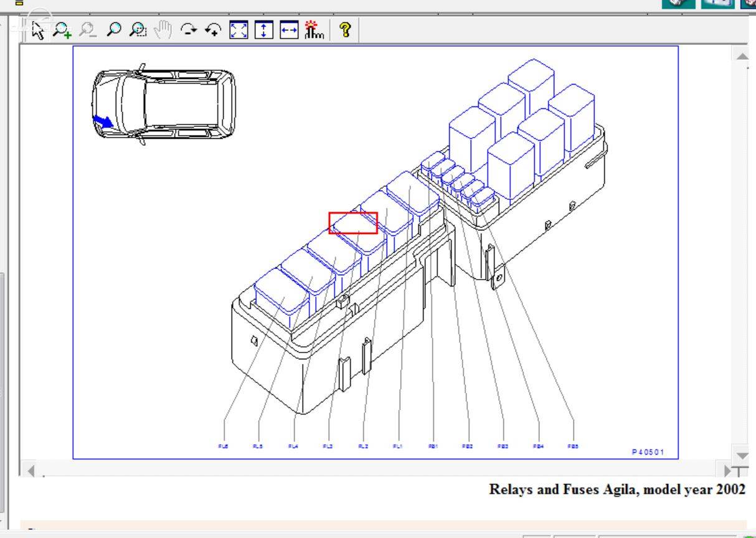
Task: Fit the diagram to window width
Action: [289, 30]
